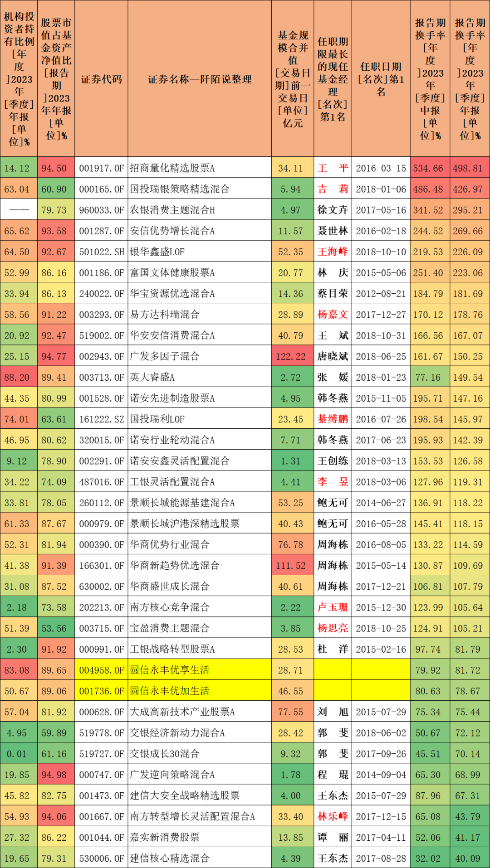Click the 证券名称—阡陌说整理 header cell
This screenshot has width=490, height=868.
pos(200,79)
